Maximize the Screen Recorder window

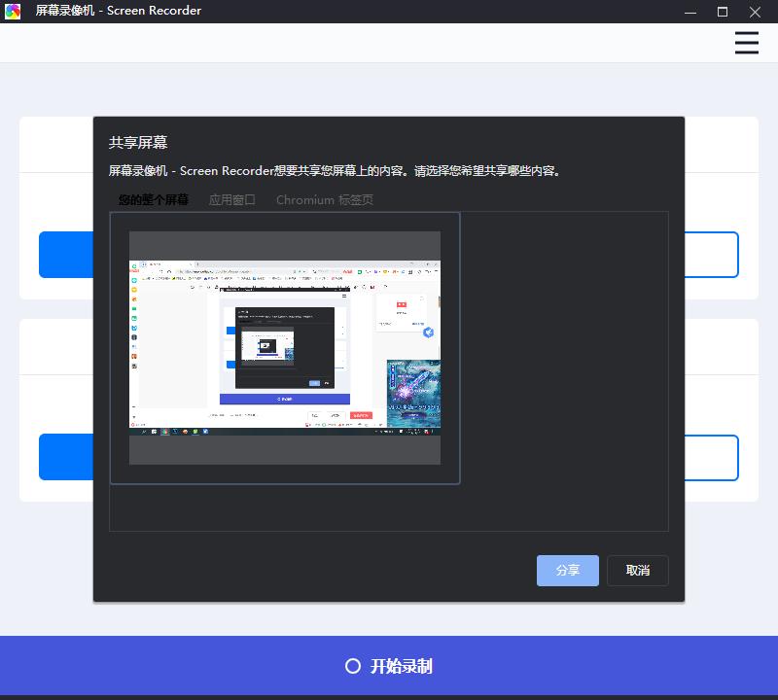[721, 13]
